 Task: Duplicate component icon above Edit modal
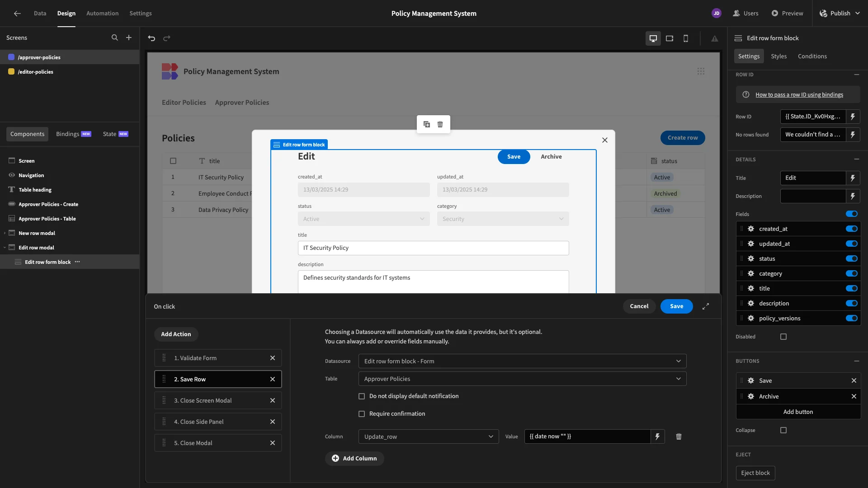click(x=426, y=124)
